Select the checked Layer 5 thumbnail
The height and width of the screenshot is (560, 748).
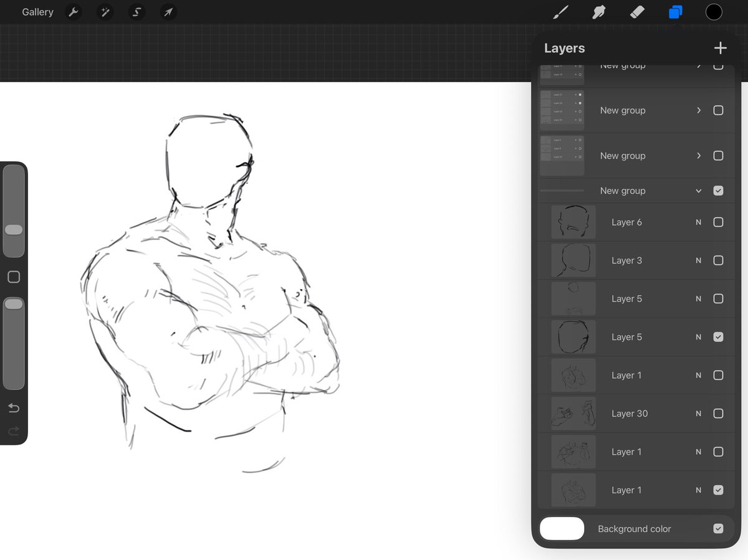(x=573, y=337)
